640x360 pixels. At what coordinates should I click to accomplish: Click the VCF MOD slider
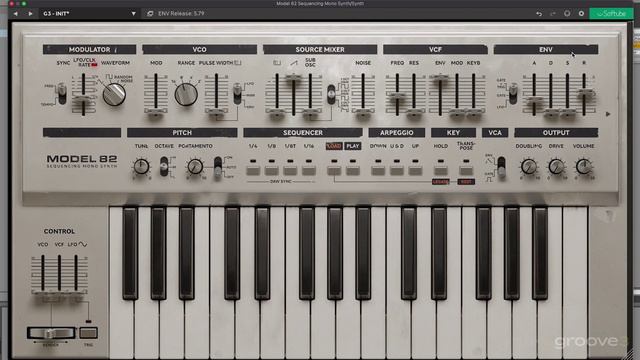click(457, 112)
